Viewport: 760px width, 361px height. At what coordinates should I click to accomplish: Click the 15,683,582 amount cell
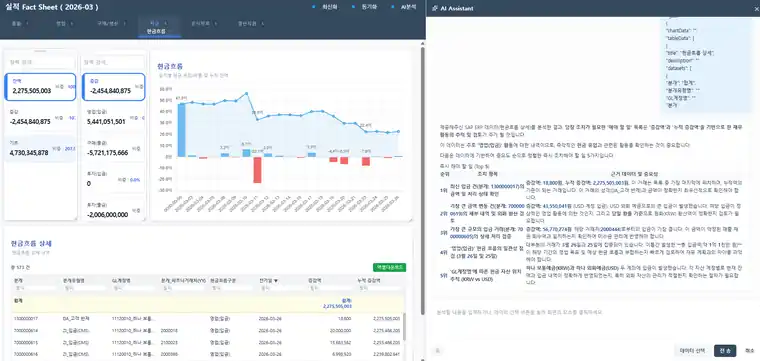341,343
